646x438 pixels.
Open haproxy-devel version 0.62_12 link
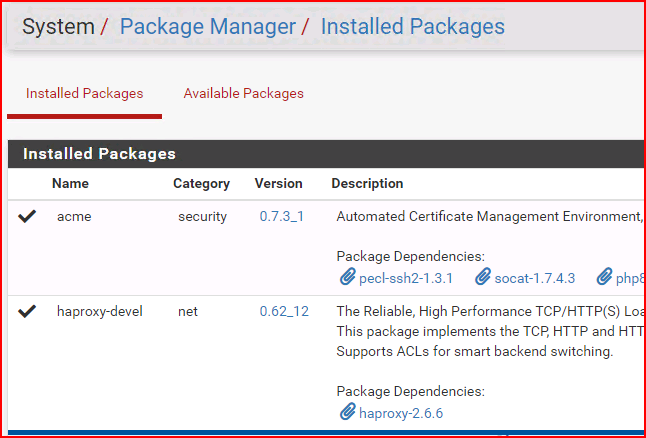click(x=284, y=312)
